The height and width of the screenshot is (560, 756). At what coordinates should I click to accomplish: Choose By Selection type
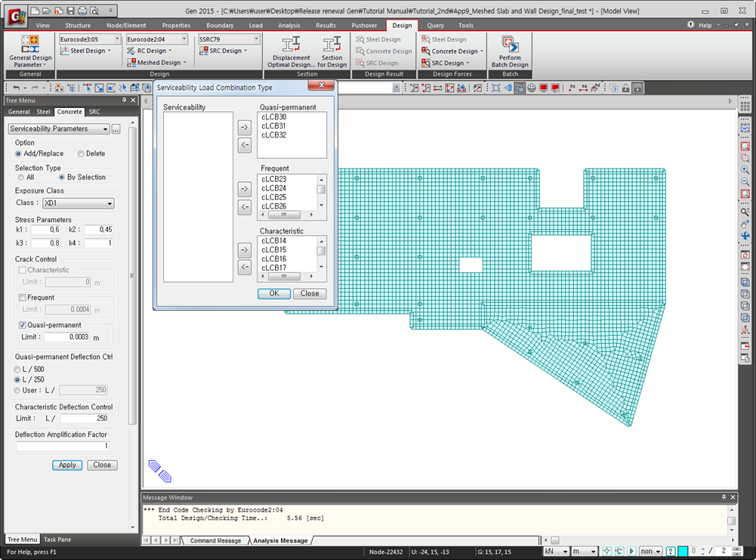(x=82, y=177)
